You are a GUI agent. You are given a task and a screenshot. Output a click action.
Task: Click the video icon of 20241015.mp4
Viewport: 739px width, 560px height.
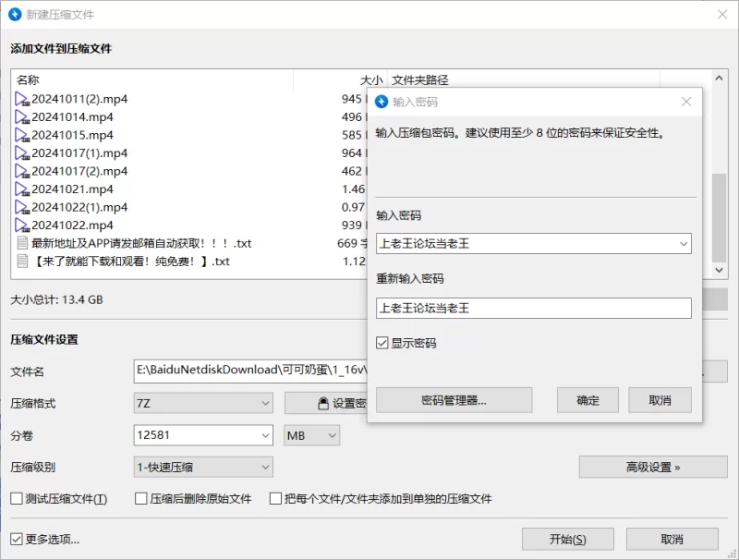click(22, 135)
